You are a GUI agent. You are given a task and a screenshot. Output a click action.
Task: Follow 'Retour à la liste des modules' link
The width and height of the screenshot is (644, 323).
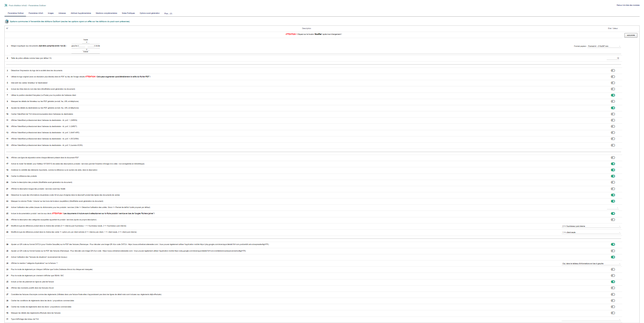[628, 5]
